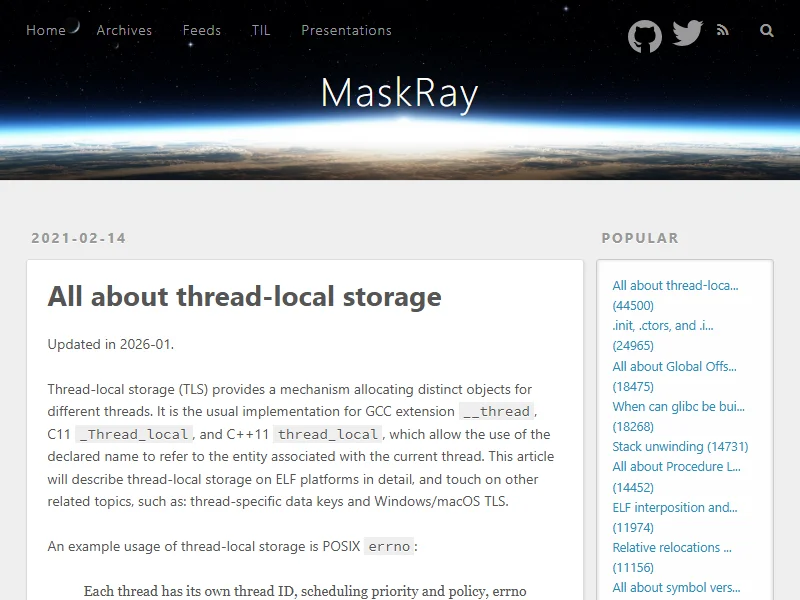Click the MaskRay site title
Screen dimensions: 800x600
400,93
